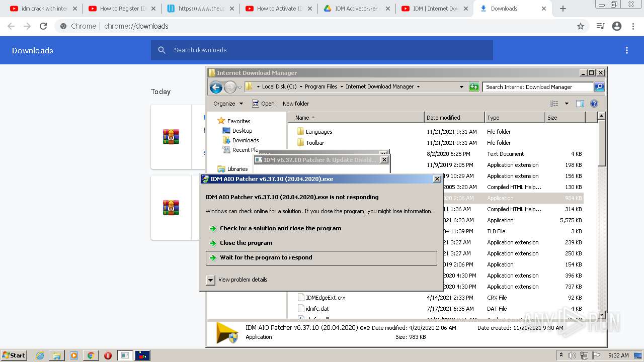
Task: Sort by the Type column header
Action: [x=515, y=118]
